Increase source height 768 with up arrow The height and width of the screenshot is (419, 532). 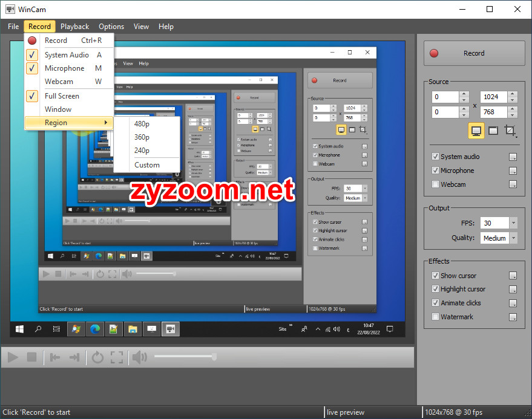point(512,109)
